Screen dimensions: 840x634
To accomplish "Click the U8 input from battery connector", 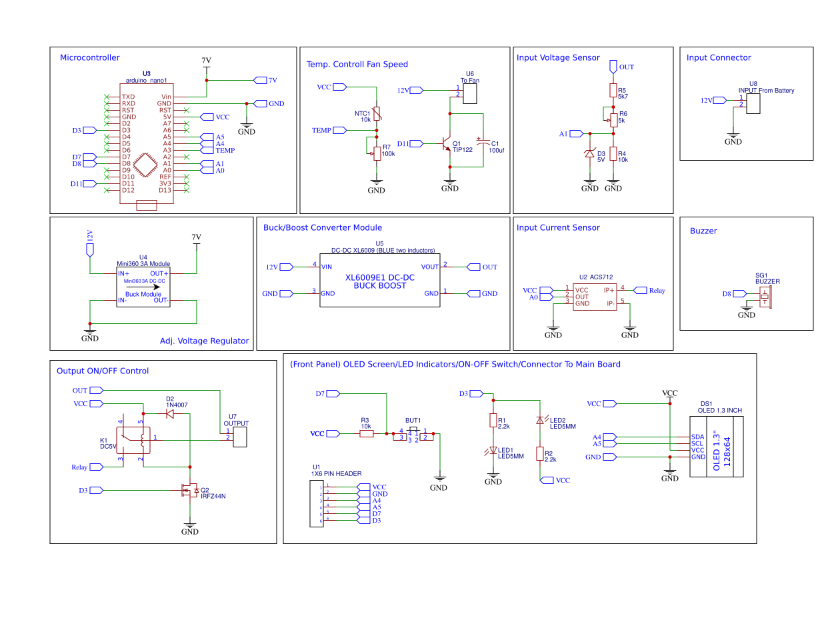I will coord(753,103).
